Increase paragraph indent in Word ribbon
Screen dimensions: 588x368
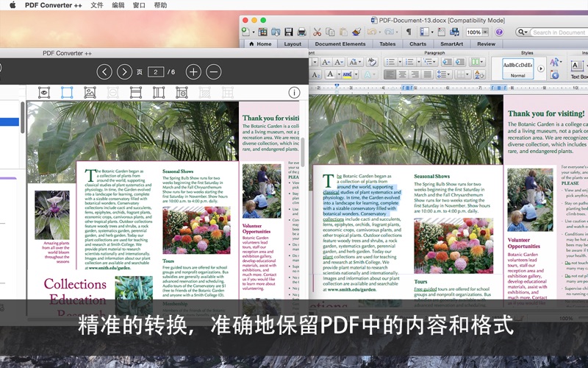(x=460, y=62)
